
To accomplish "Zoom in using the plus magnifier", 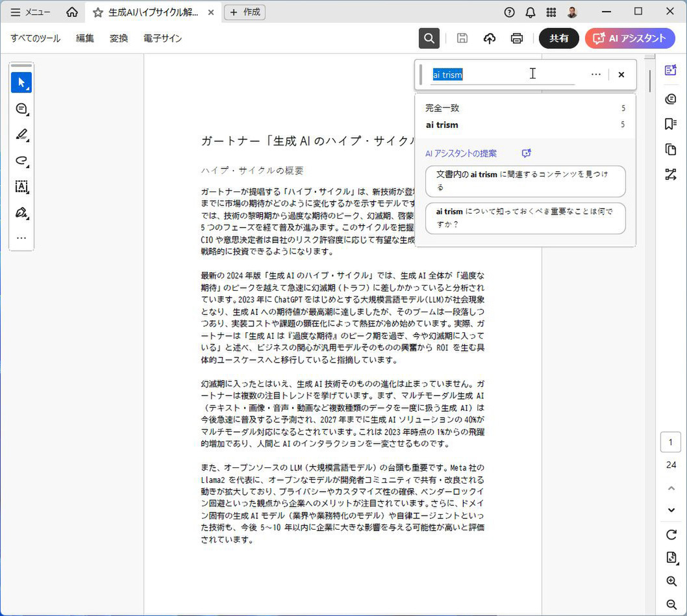I will coord(671,582).
